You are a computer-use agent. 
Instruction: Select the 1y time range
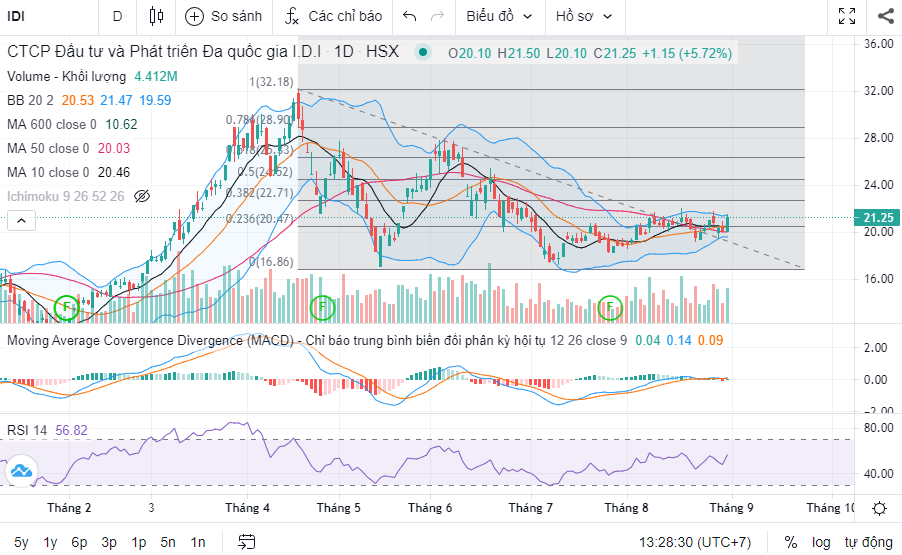pos(50,542)
